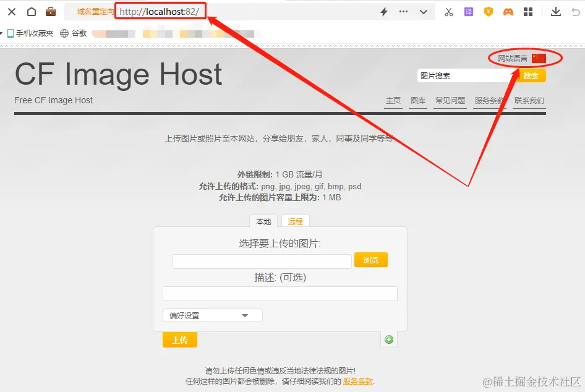Switch to the 本地 upload tab

[263, 221]
